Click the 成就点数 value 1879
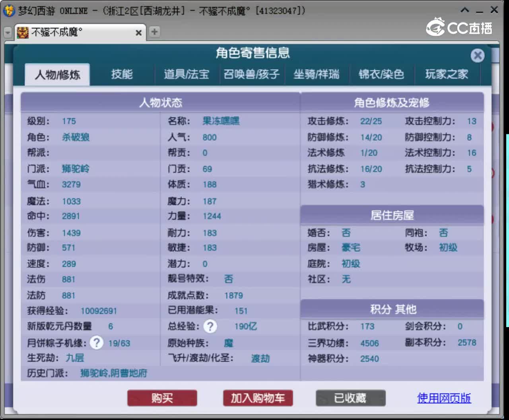This screenshot has width=509, height=420. coord(233,296)
